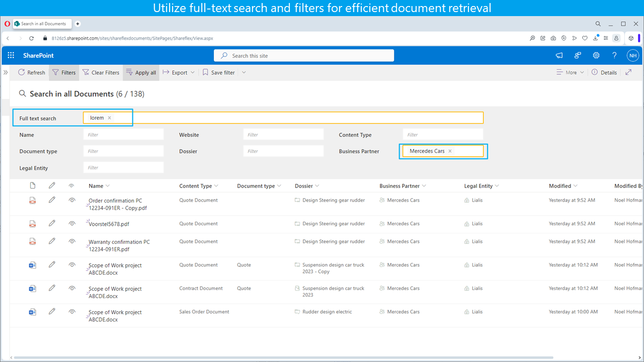Preview eye icon for Order confirmation PC row
Viewport: 644px width, 362px height.
(72, 200)
